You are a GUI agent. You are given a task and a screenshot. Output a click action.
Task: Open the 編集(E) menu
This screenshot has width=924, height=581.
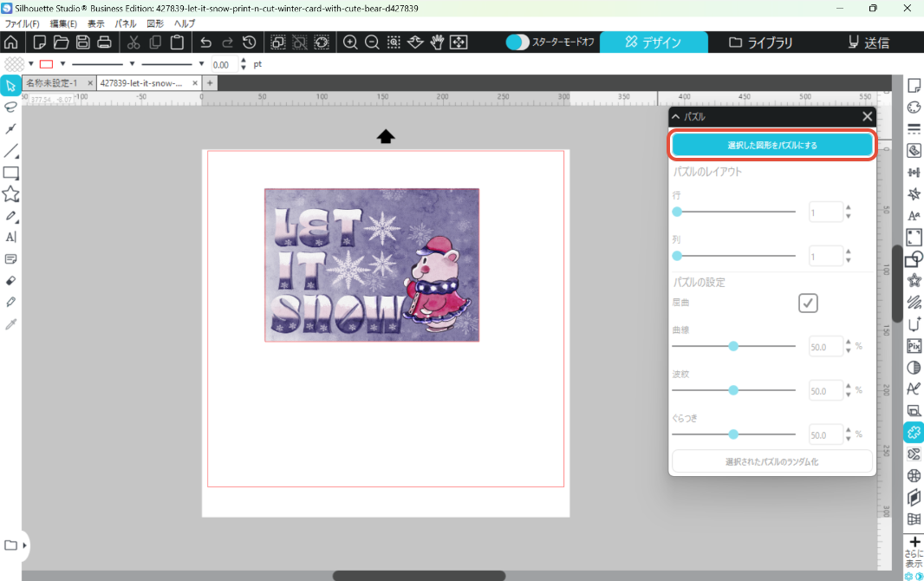click(63, 23)
